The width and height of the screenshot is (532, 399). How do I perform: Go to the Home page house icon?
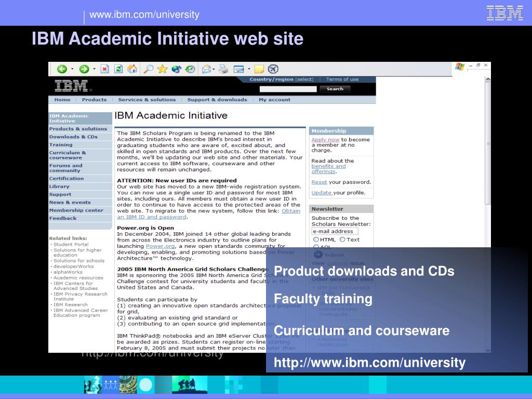click(x=132, y=69)
